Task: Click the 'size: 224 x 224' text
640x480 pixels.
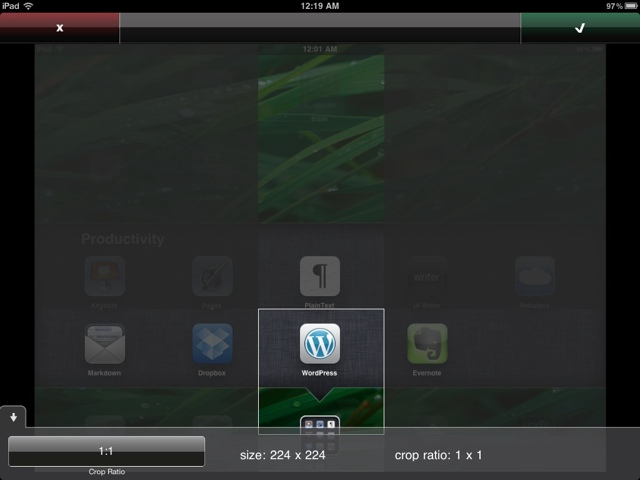Action: pos(282,455)
